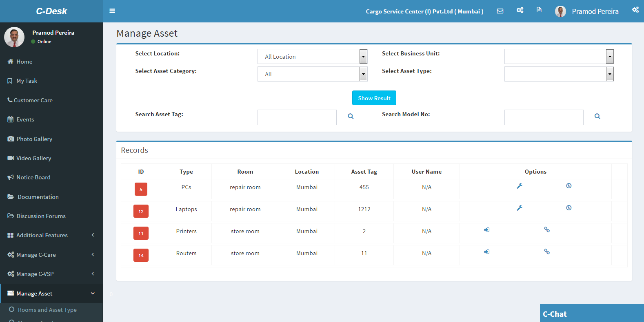Screen dimensions: 644x322
Task: Click the wrench icon in the PCs row
Action: [x=520, y=186]
